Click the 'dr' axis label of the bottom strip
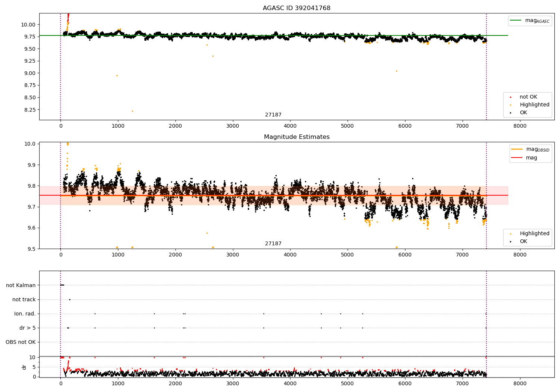This screenshot has width=560, height=392. coord(24,367)
